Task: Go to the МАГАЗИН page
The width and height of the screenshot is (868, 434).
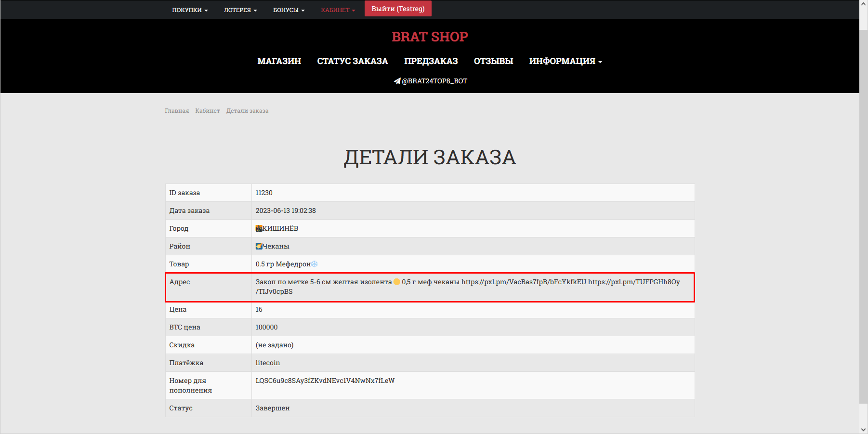Action: click(x=279, y=61)
